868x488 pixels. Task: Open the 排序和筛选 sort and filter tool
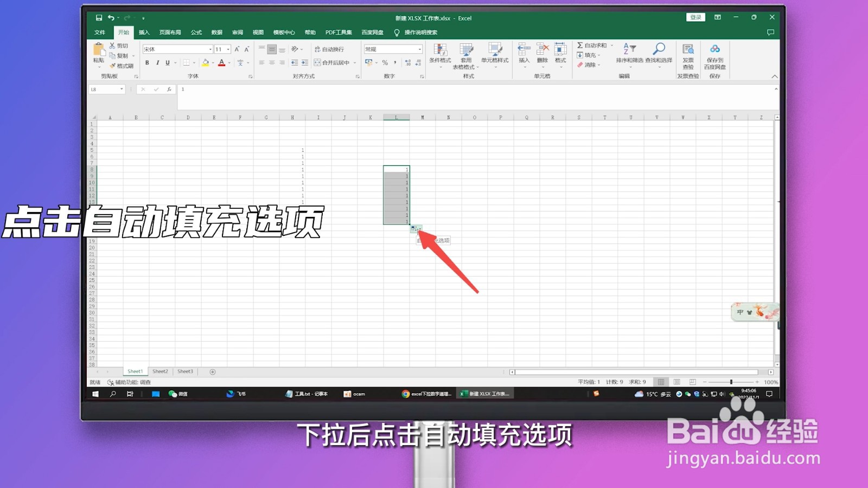(629, 54)
